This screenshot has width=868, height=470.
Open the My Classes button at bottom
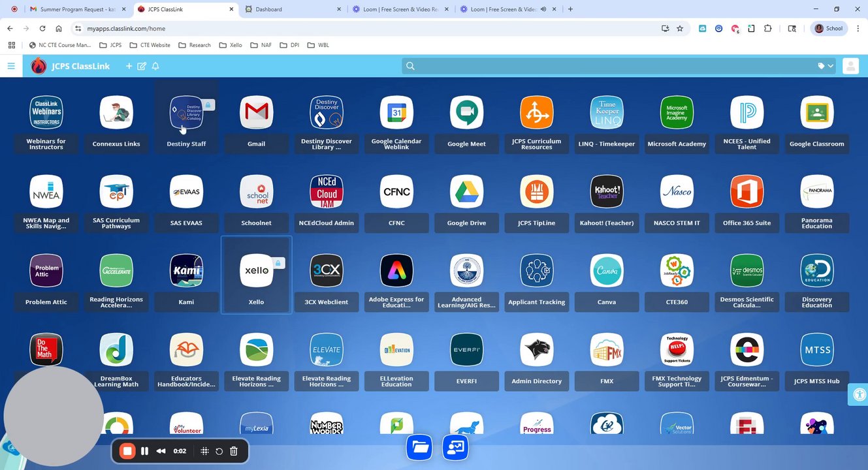pyautogui.click(x=455, y=447)
